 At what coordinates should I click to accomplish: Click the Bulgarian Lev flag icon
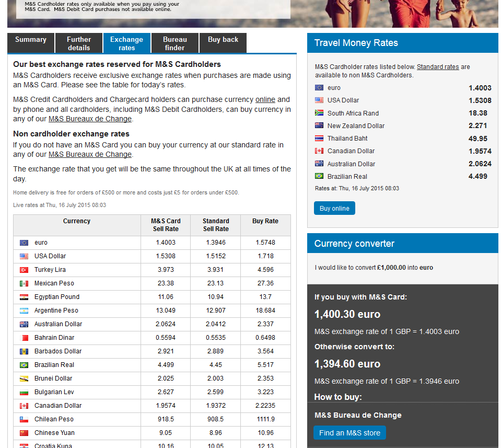click(24, 393)
